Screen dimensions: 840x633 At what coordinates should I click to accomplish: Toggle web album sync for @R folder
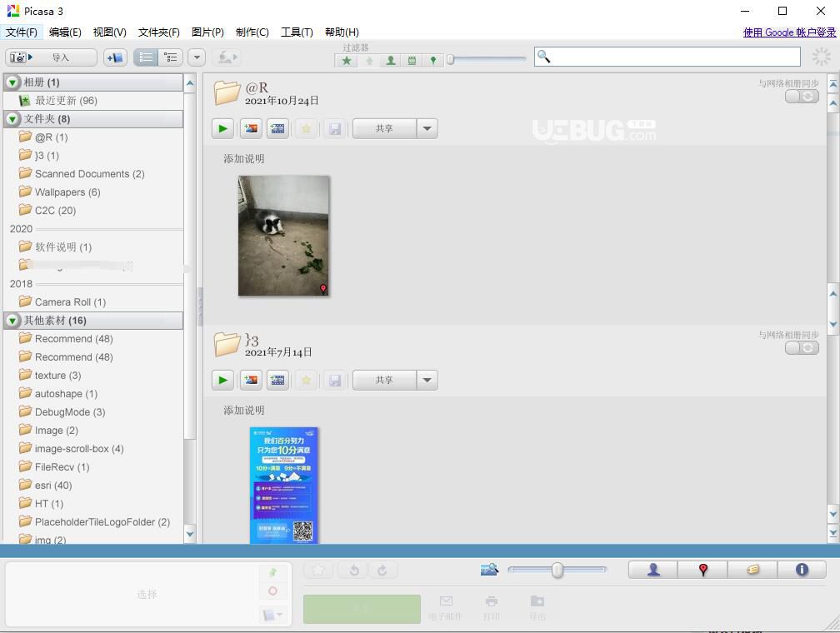pos(802,97)
